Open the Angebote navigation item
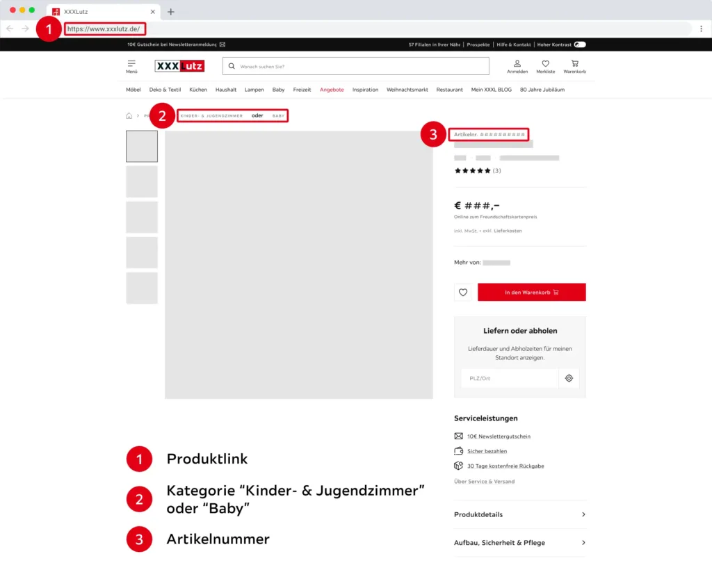The image size is (712, 588). 332,90
